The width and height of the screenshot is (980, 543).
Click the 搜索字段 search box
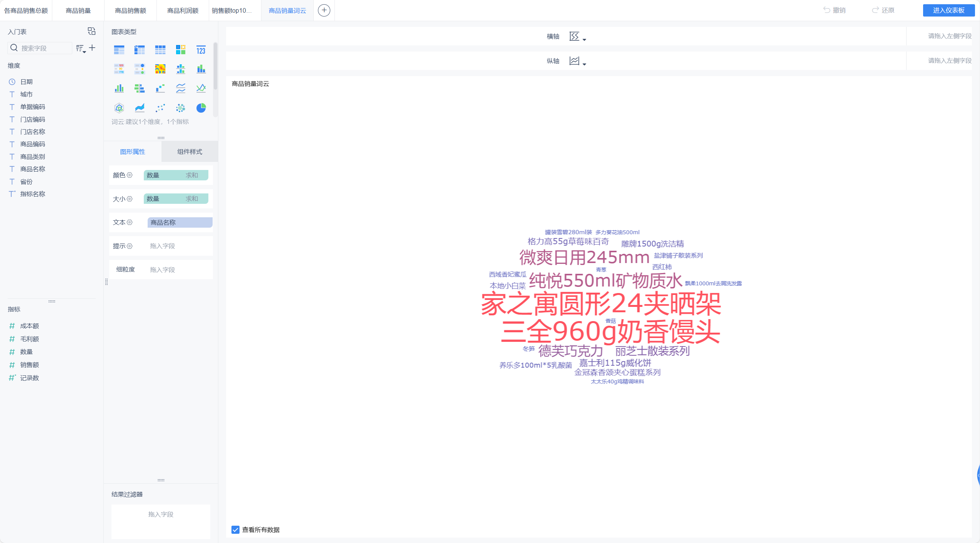40,48
